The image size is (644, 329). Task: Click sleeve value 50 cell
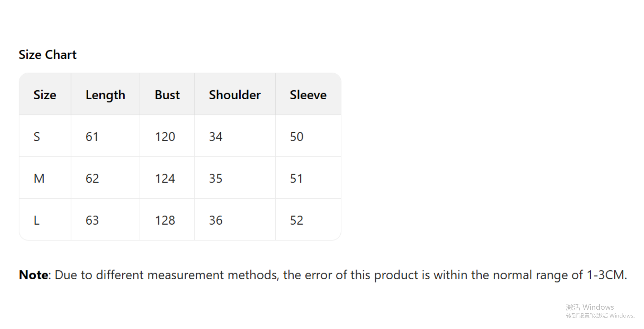pos(296,136)
